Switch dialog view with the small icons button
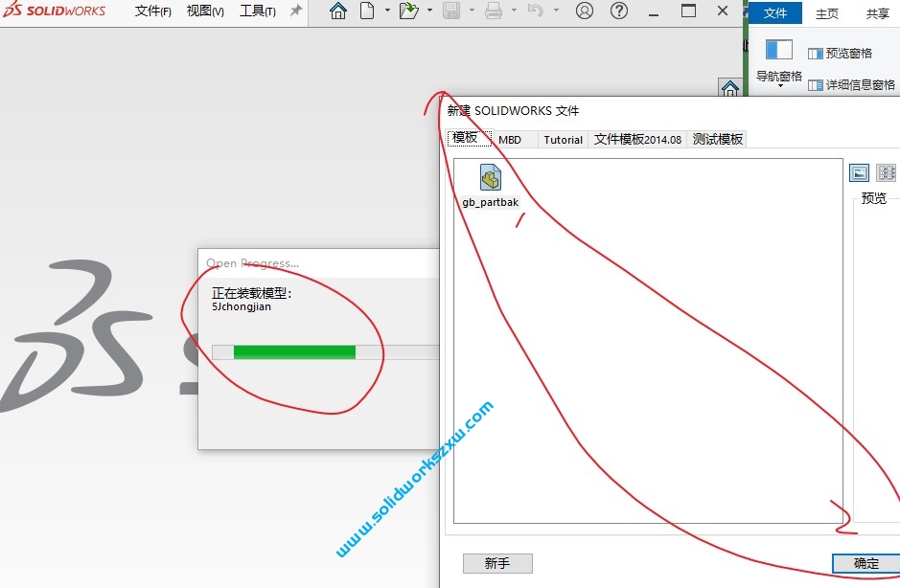The image size is (900, 588). tap(886, 172)
